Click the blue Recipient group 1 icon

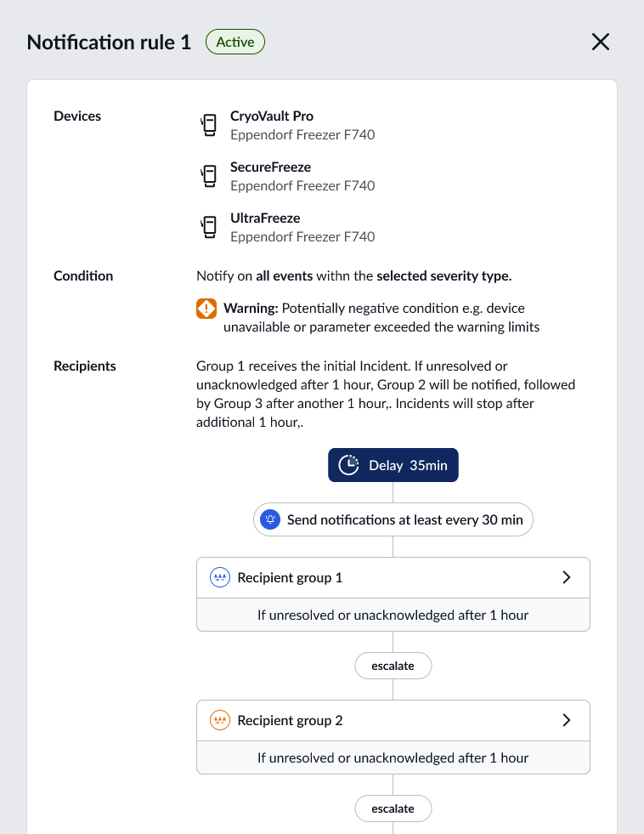tap(220, 577)
